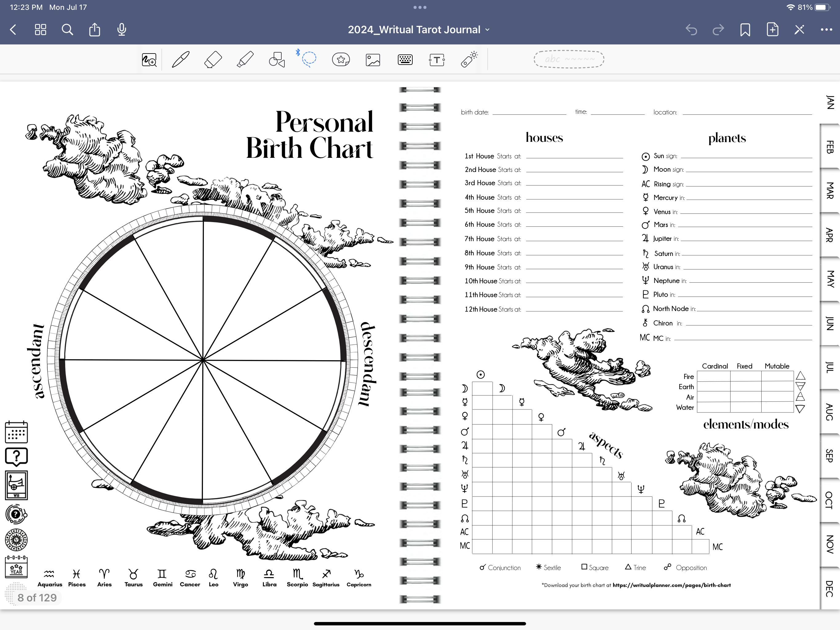The image size is (840, 630).
Task: Select the Eraser tool
Action: click(x=213, y=60)
